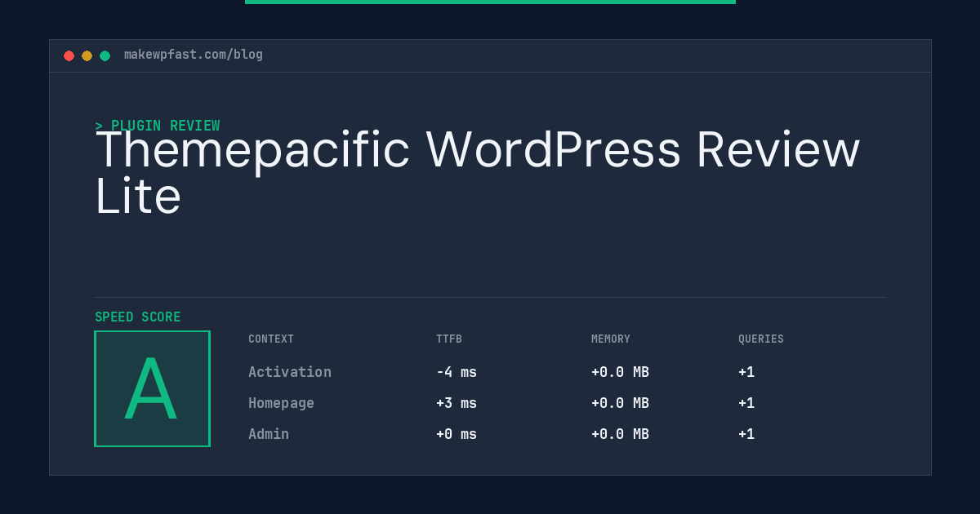Click the '+0 ms' TTFB value
Screen dimensions: 980x514
pos(457,434)
